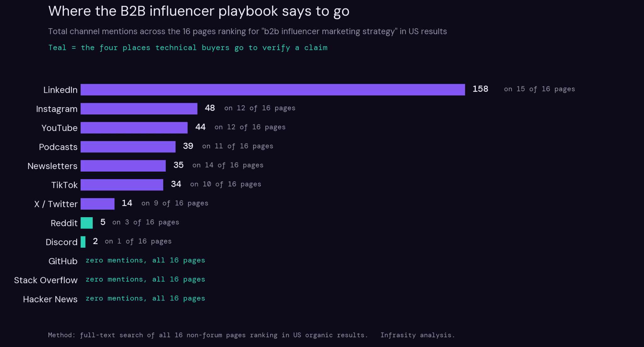Click the Discord axis label
This screenshot has height=347, width=644.
pyautogui.click(x=62, y=242)
